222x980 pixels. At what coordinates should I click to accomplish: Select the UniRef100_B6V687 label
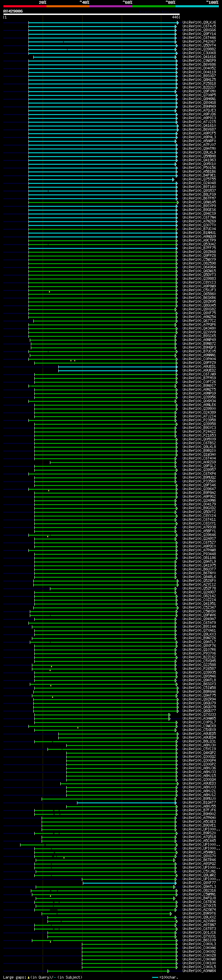pyautogui.click(x=199, y=129)
